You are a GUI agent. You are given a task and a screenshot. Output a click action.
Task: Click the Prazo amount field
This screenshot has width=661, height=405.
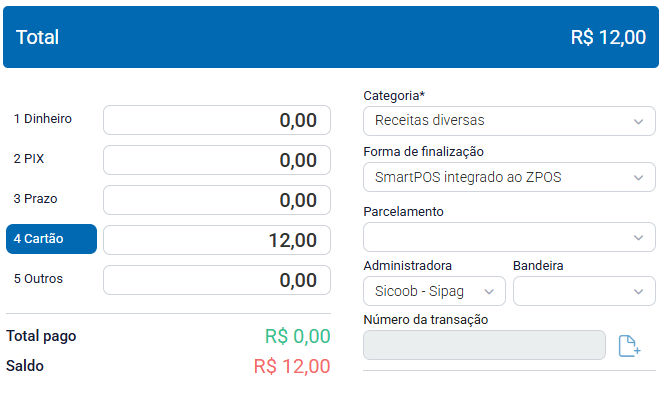point(216,200)
